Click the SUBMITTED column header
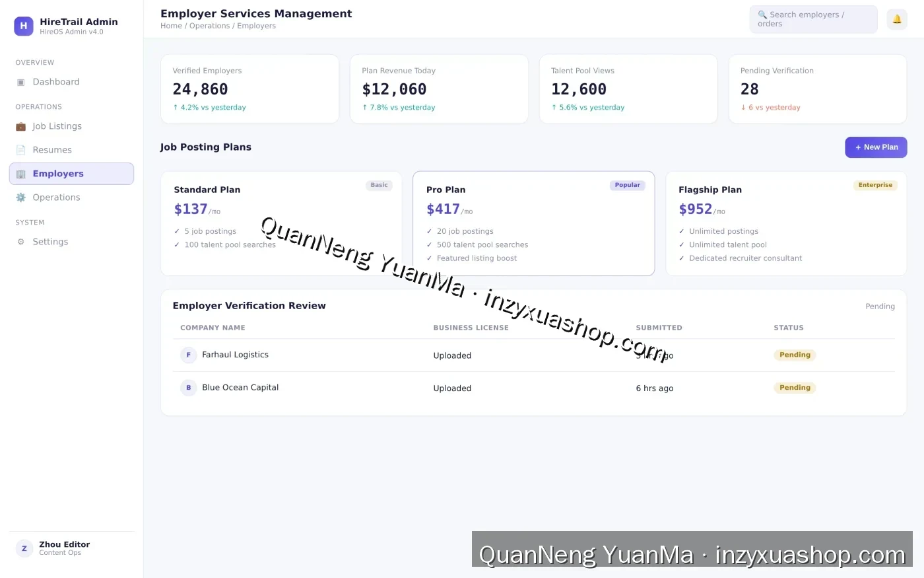 click(x=659, y=328)
